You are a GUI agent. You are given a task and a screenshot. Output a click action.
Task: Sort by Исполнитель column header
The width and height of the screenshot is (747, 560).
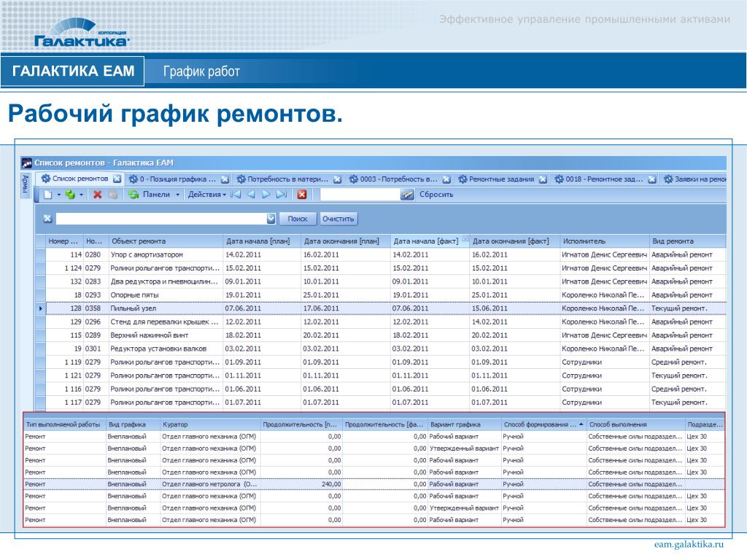[x=604, y=241]
